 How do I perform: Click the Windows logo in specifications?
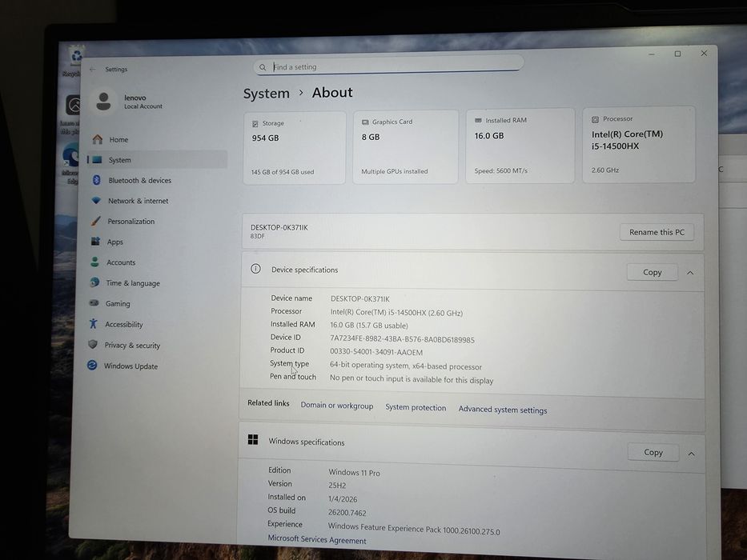point(253,439)
